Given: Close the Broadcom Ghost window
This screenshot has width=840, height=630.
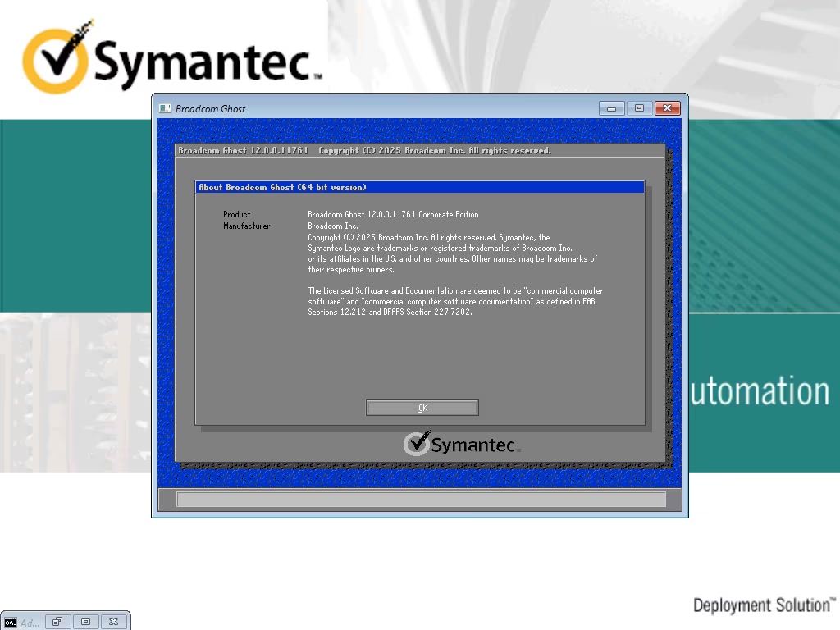Looking at the screenshot, I should [x=668, y=108].
